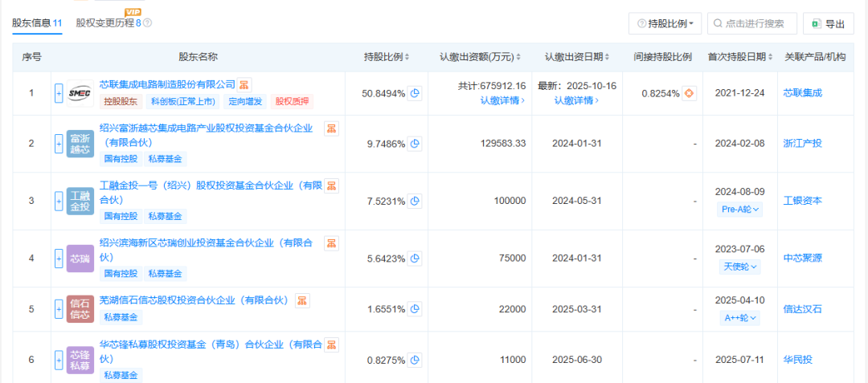Expand row 1 shareholder with plus button
The height and width of the screenshot is (383, 868).
(59, 93)
